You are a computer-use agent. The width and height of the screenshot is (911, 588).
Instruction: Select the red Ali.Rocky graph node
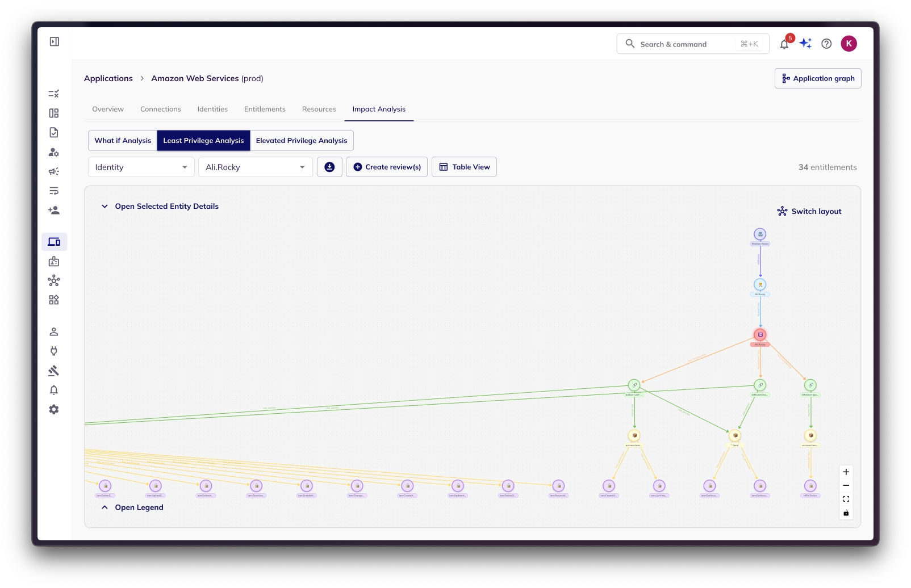[760, 335]
